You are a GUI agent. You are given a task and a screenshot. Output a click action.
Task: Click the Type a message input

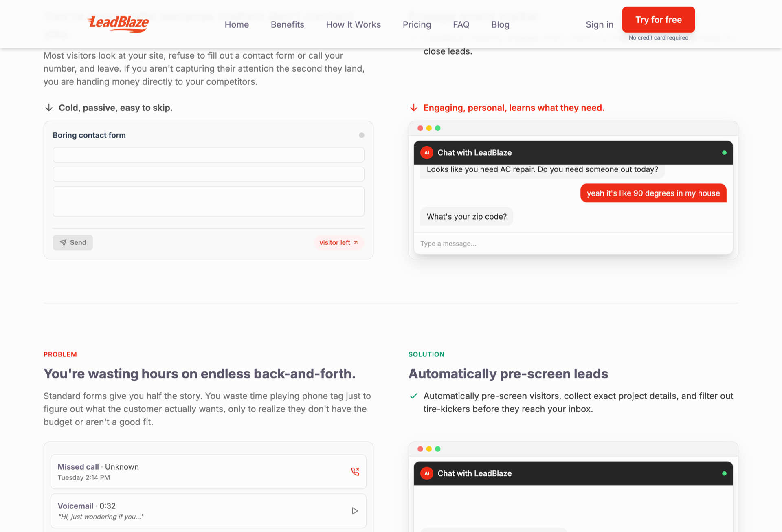click(x=573, y=244)
